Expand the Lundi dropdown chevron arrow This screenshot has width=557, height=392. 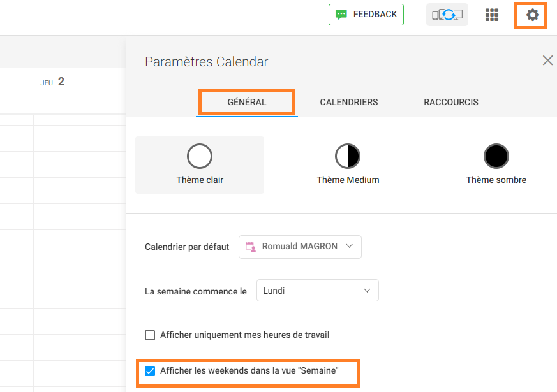click(367, 291)
